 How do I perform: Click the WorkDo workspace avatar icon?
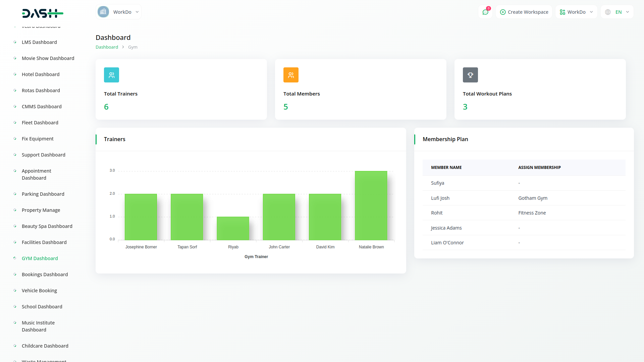(103, 12)
